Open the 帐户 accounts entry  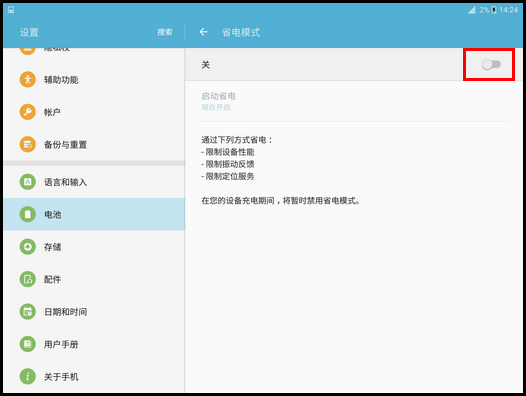[x=94, y=112]
